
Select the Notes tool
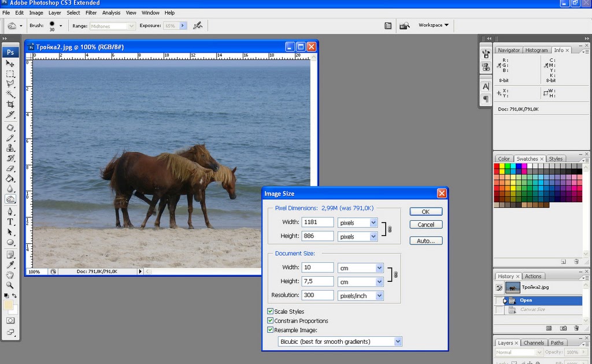point(10,255)
